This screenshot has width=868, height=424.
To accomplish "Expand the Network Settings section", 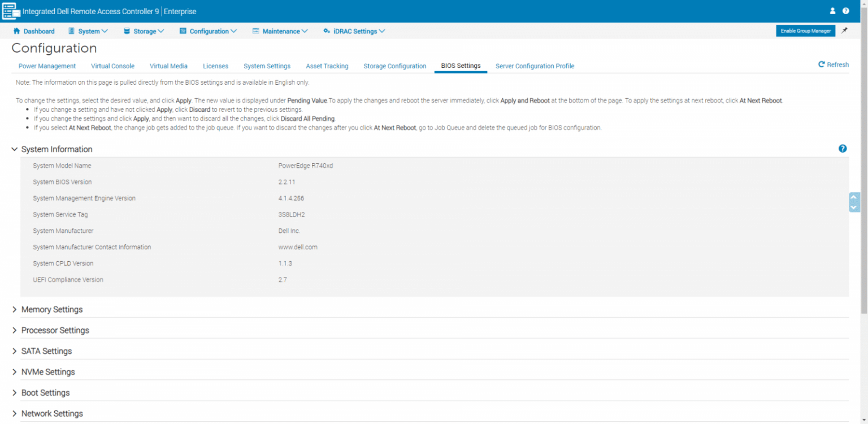I will 15,414.
